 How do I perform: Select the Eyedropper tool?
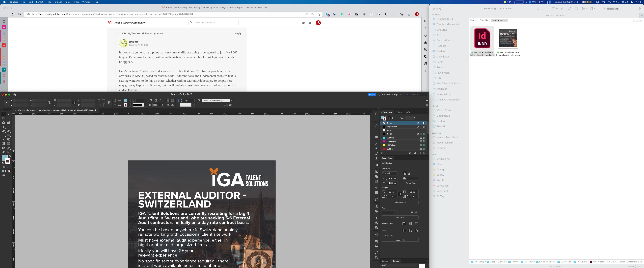tap(9, 148)
